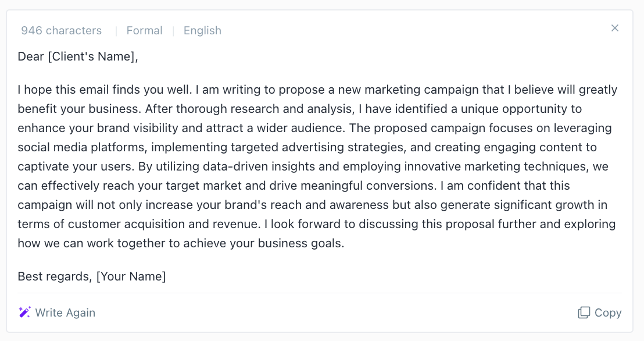Viewport: 644px width, 341px height.
Task: Click the Best regards sign-off
Action: (x=55, y=276)
